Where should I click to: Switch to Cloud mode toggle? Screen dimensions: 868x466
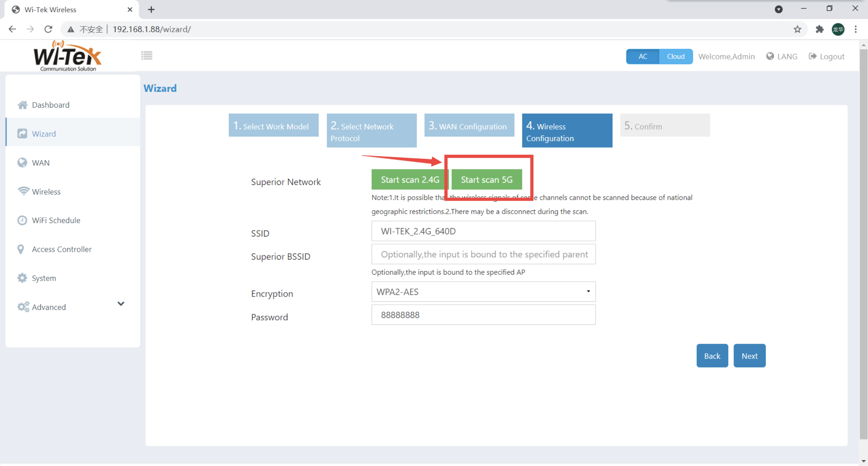(x=675, y=56)
